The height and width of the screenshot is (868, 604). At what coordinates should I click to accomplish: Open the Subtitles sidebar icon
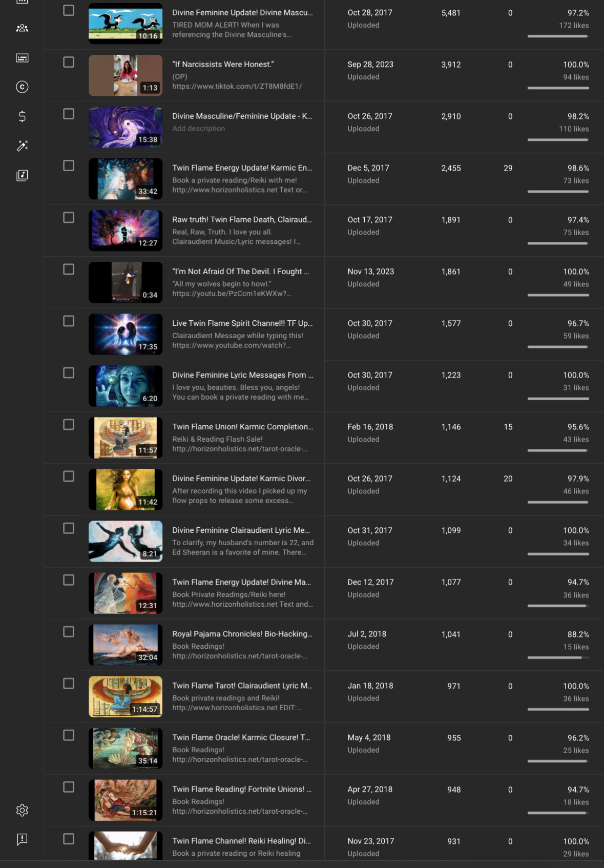pyautogui.click(x=22, y=58)
